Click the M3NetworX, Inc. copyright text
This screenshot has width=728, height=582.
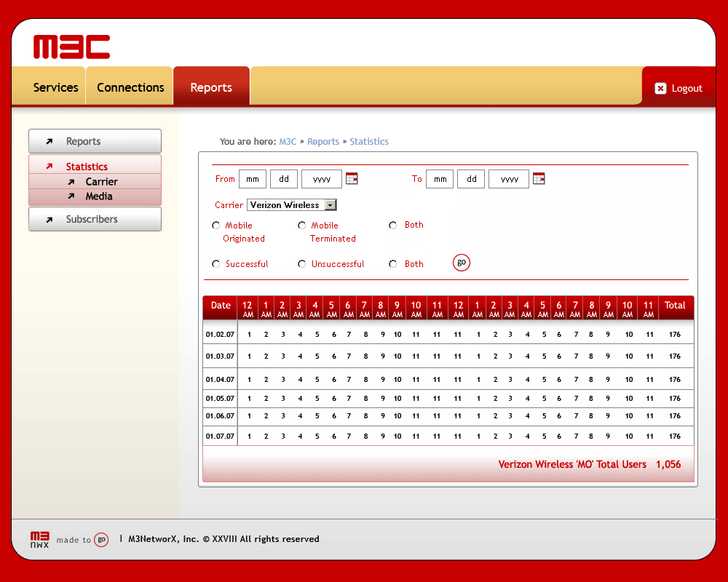[x=223, y=539]
